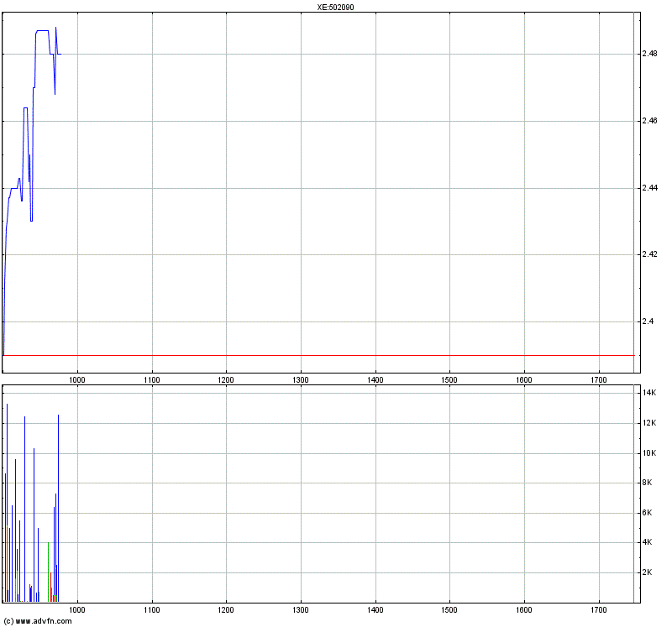The width and height of the screenshot is (672, 627).
Task: Click 1400 time label under price chart
Action: (375, 380)
